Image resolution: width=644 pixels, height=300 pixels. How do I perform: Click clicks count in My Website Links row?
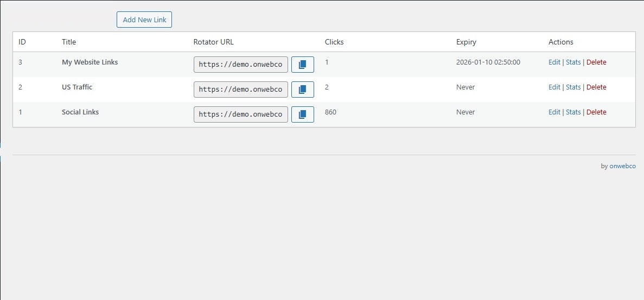(x=326, y=62)
